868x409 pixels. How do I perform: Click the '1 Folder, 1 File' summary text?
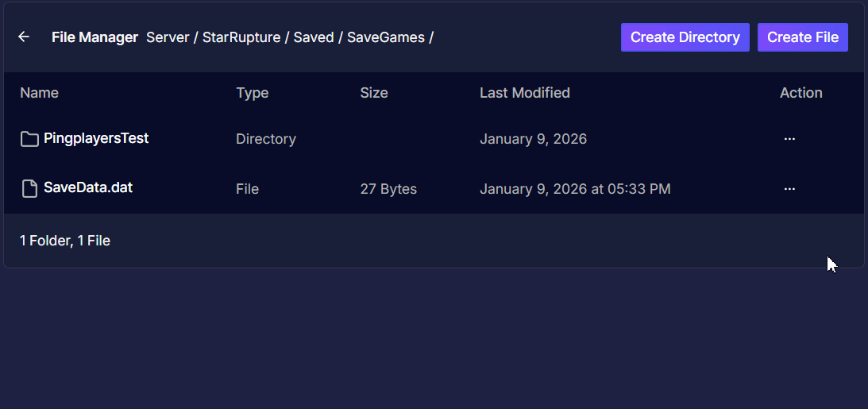[x=65, y=241]
